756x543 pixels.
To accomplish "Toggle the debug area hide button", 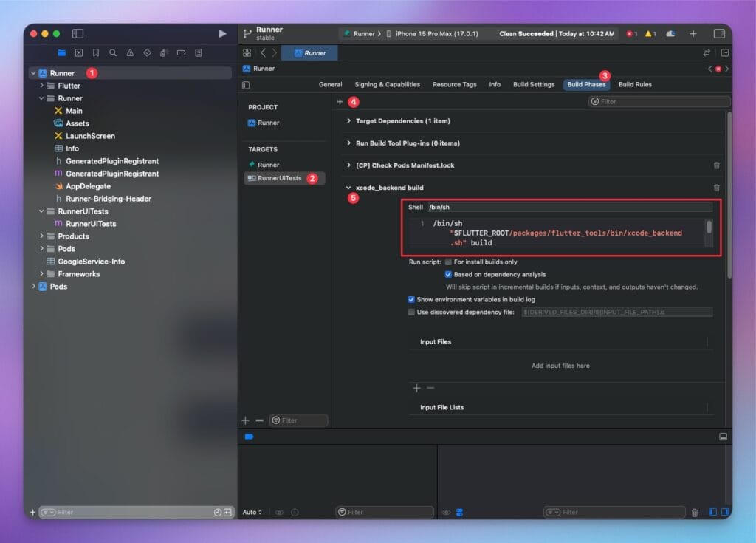I will pyautogui.click(x=723, y=437).
